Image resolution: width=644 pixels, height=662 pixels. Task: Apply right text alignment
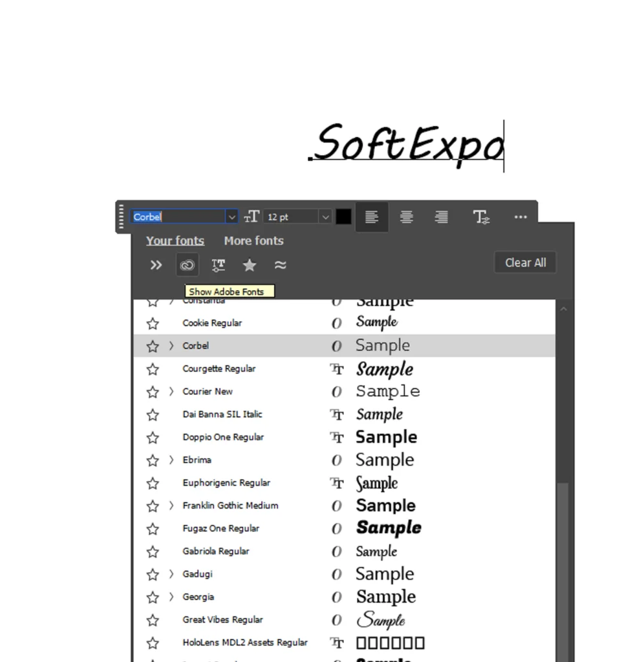(441, 217)
